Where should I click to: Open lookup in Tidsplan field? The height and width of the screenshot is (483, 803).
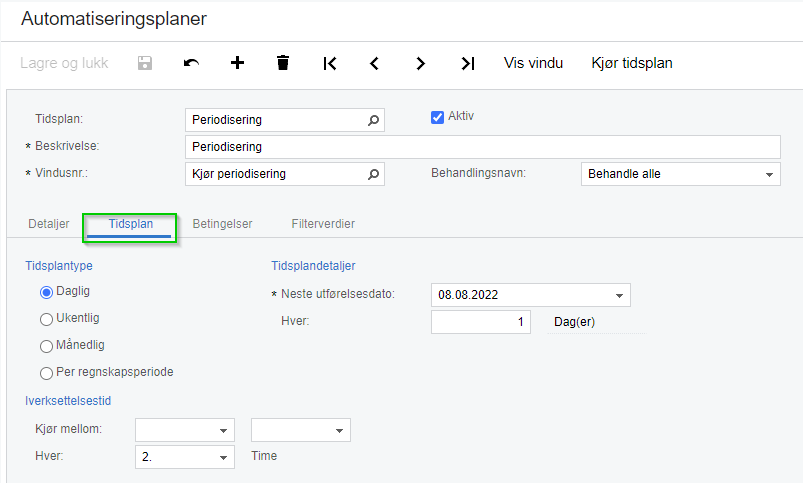coord(373,120)
